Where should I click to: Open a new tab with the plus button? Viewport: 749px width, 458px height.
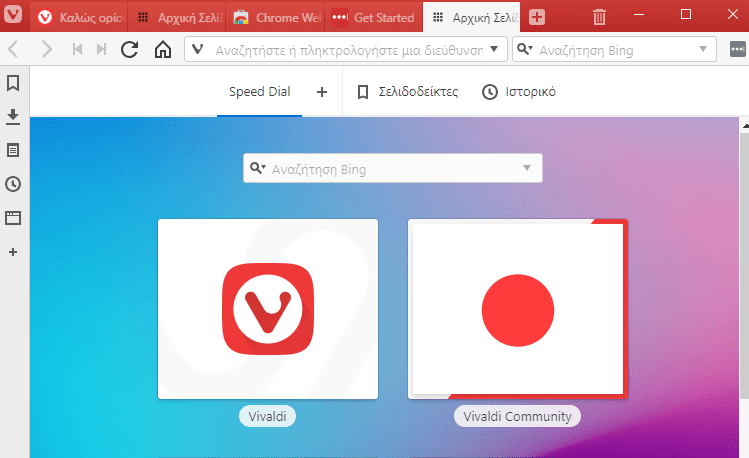point(536,17)
